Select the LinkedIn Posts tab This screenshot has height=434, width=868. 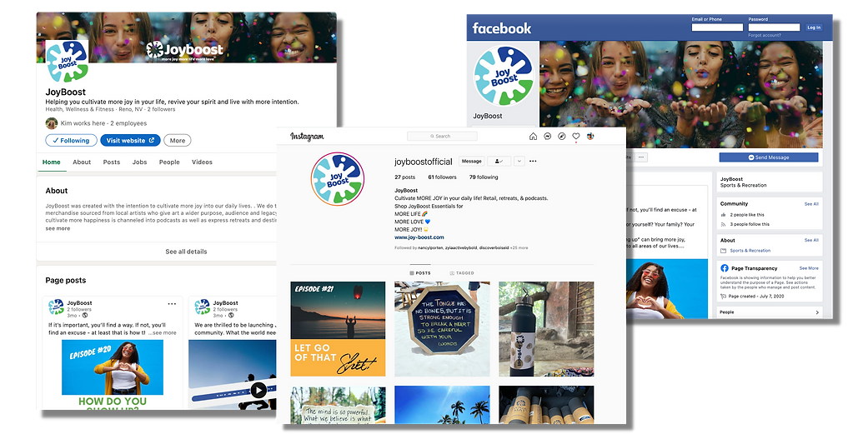(111, 162)
